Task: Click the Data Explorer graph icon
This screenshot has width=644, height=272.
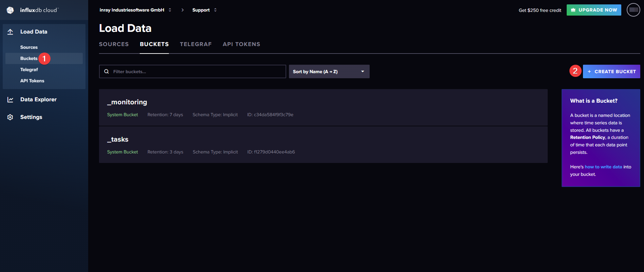Action: click(10, 100)
